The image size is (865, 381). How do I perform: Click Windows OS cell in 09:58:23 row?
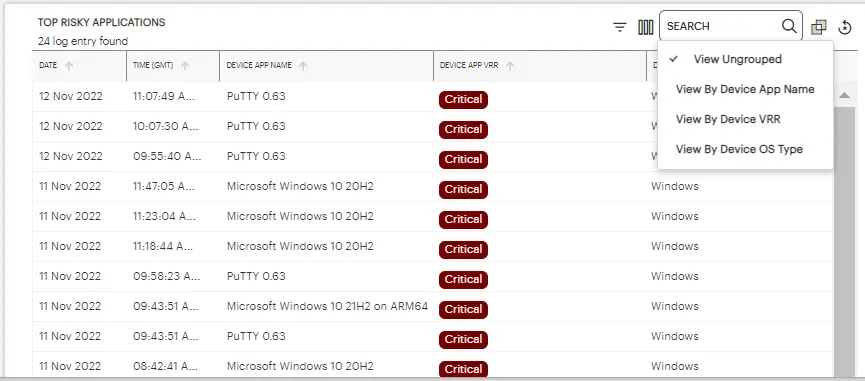point(675,276)
